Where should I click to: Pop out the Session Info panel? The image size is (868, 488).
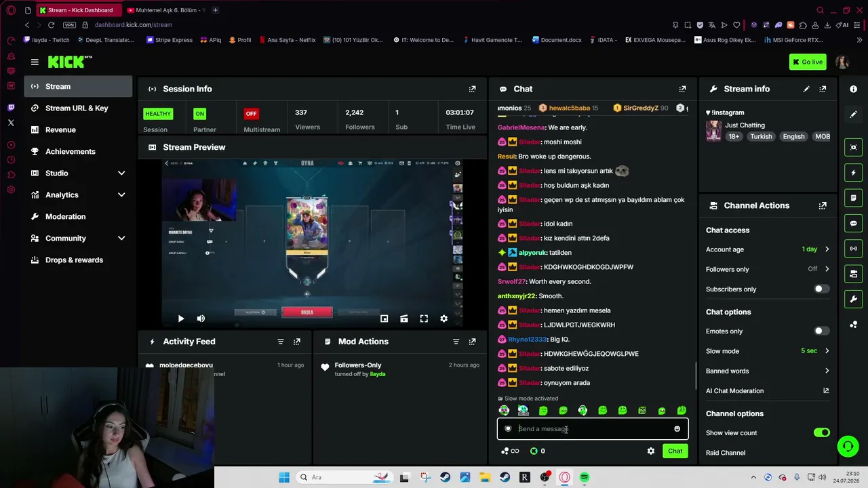click(x=472, y=89)
